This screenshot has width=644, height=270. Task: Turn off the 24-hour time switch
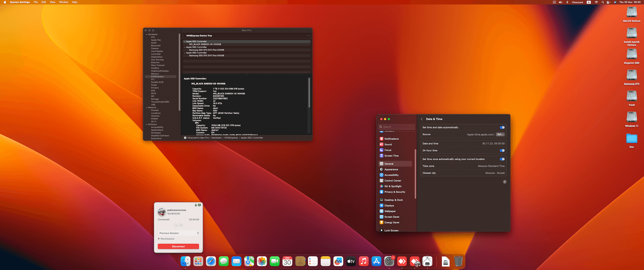(502, 150)
